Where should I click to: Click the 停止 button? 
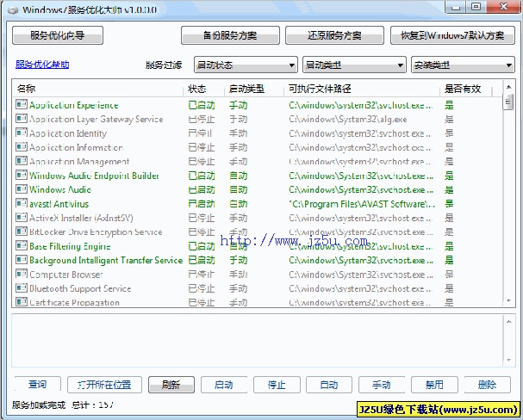pyautogui.click(x=277, y=385)
